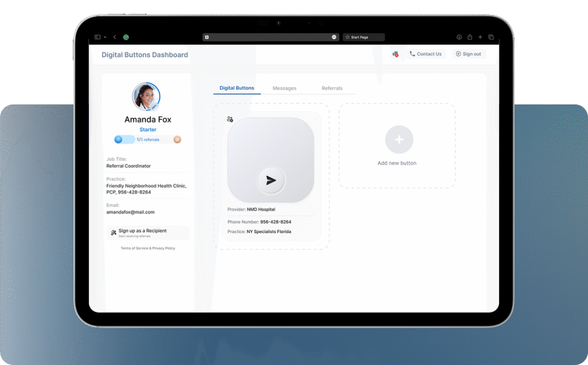Click the browser back arrow

tap(115, 37)
